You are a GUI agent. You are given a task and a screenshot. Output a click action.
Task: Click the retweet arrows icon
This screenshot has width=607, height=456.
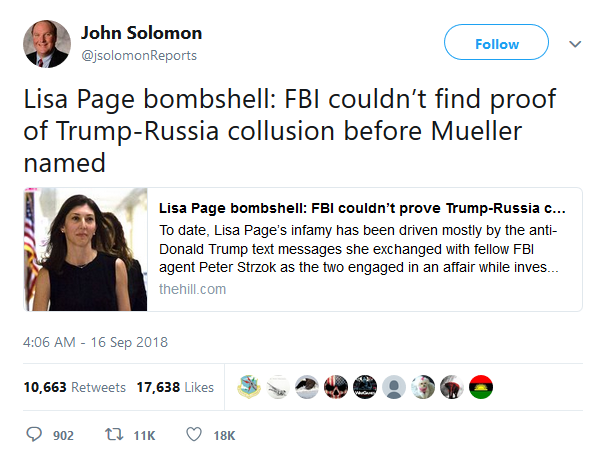pyautogui.click(x=114, y=434)
